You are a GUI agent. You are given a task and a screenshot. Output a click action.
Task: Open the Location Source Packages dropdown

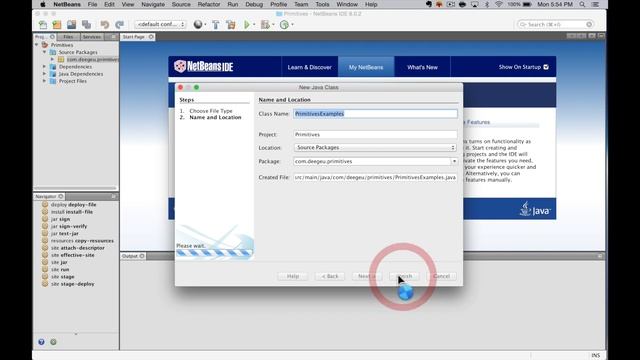coord(375,147)
